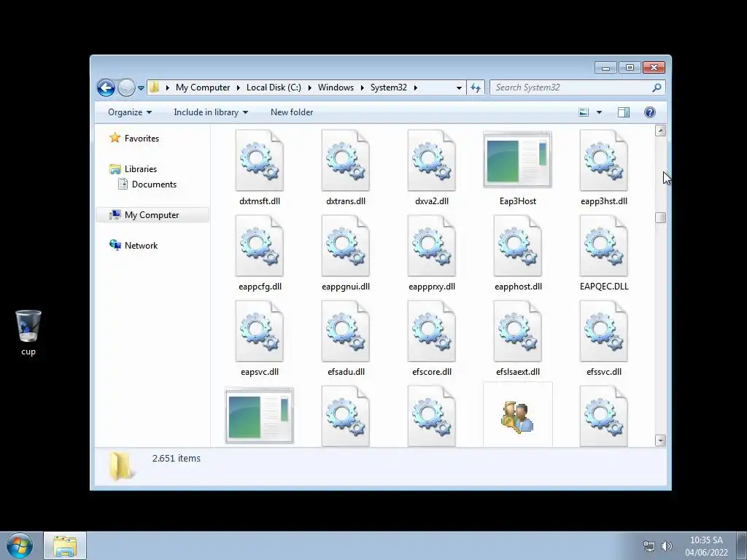Click the Windows Start button
Screen dimensions: 747x560
click(20, 545)
